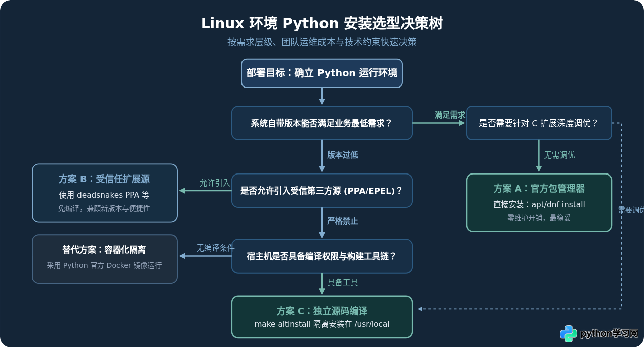Screen dimensions: 644x348
Task: Select the '部署目标：确立 Python 运行环境' node
Action: tap(322, 73)
